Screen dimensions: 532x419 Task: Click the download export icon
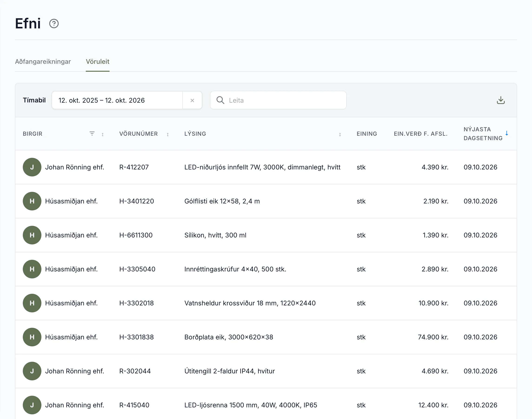coord(501,100)
